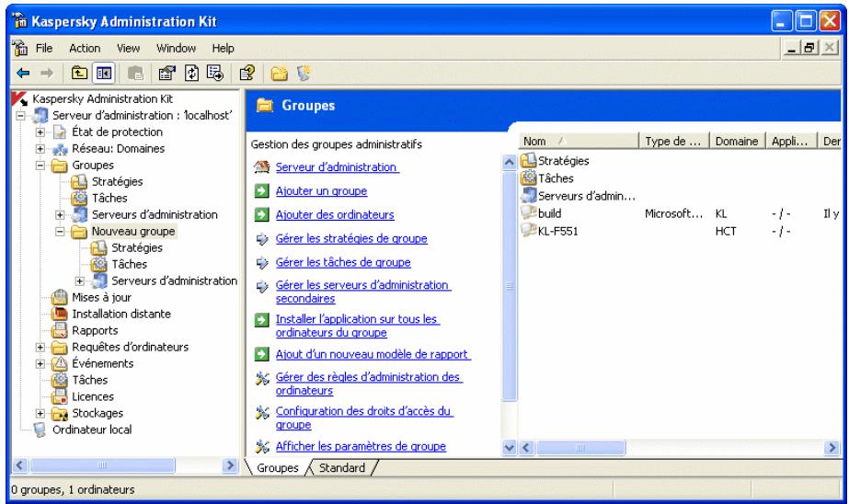Click the État de protection tree icon
The height and width of the screenshot is (504, 849).
(60, 132)
